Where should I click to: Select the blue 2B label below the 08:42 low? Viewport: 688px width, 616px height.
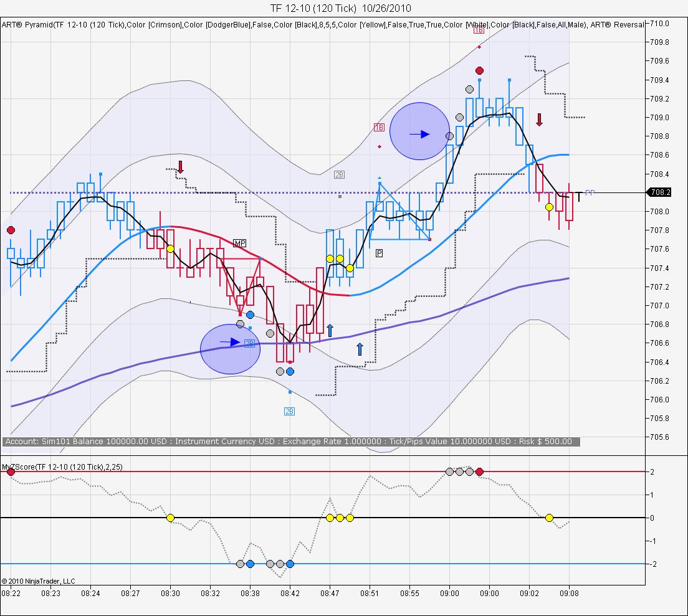(289, 411)
